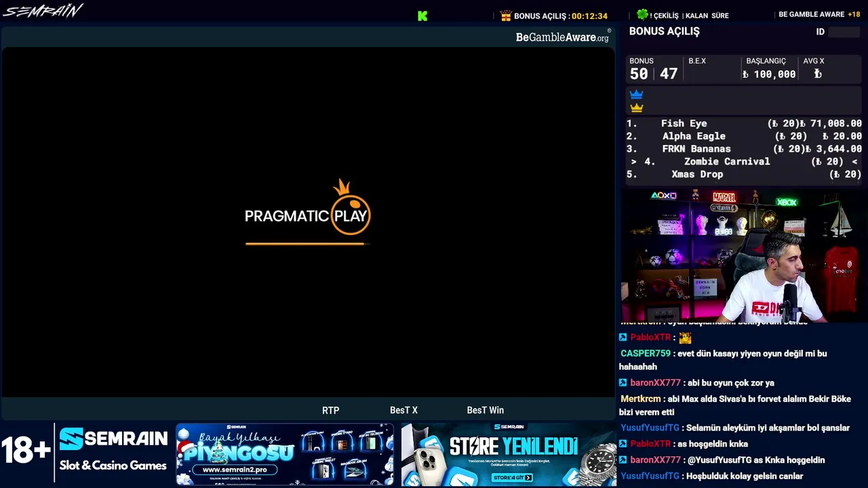Click the BeGambleAware.org logo
The width and height of the screenshot is (868, 488).
563,37
